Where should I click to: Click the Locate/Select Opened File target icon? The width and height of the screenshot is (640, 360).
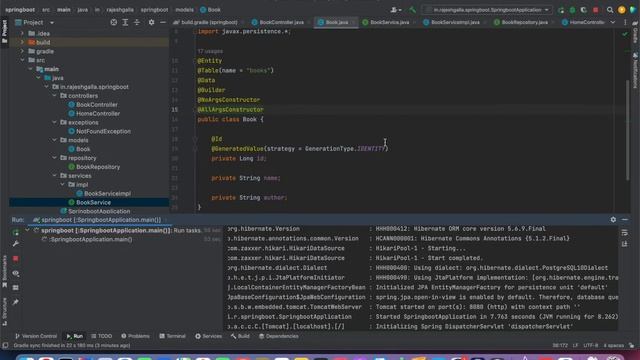(x=113, y=22)
